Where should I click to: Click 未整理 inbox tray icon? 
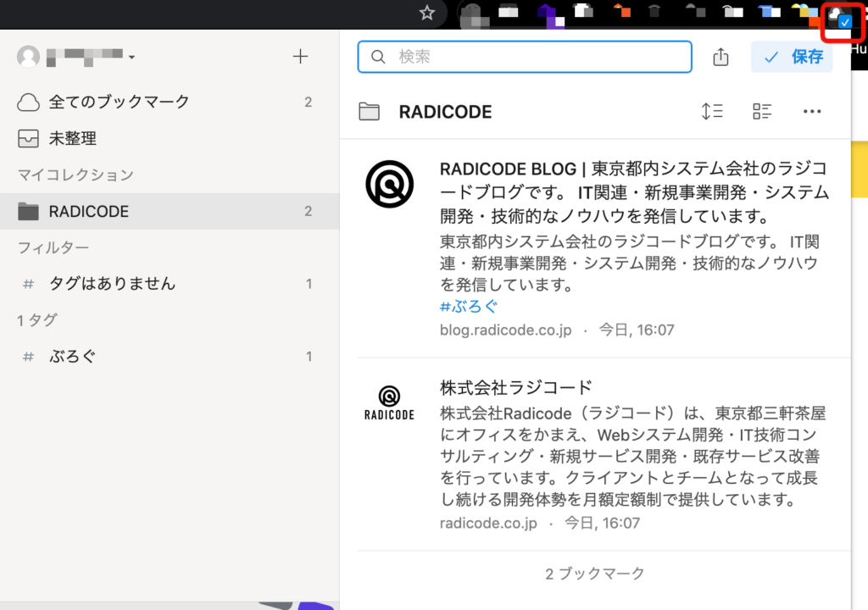coord(28,138)
